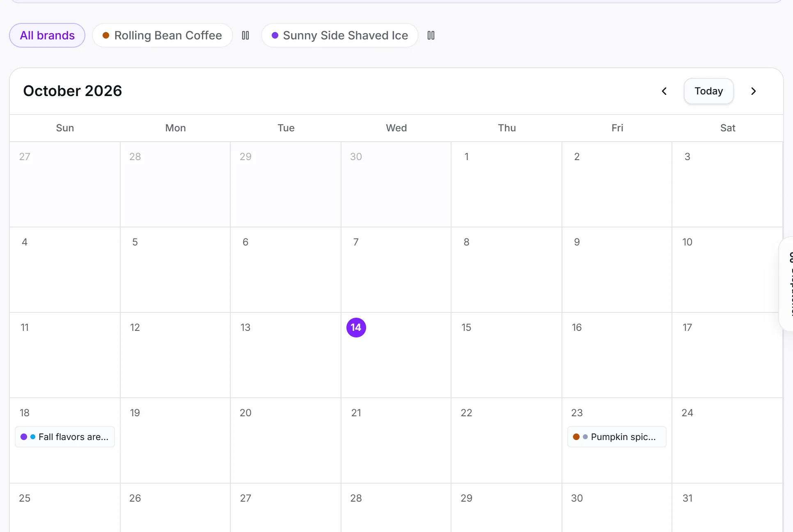The image size is (793, 532).
Task: Select October 9 cell
Action: (x=617, y=270)
